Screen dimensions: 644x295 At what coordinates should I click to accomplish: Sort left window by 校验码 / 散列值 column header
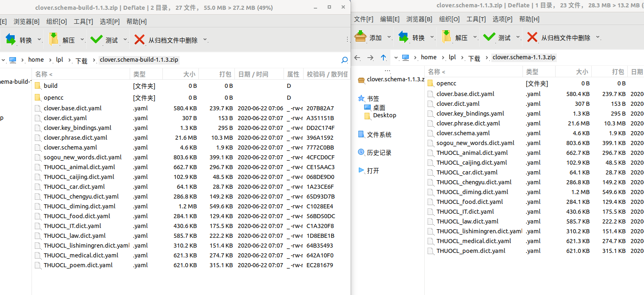327,74
